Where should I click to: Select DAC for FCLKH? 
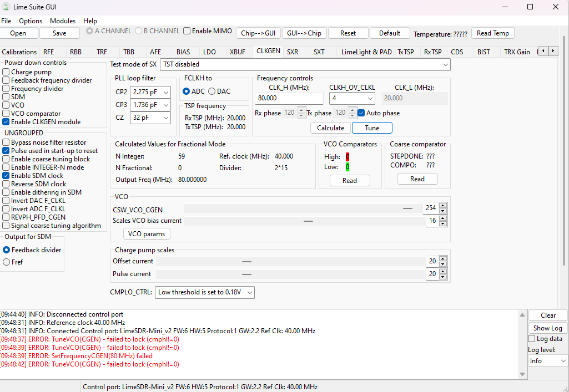[212, 91]
